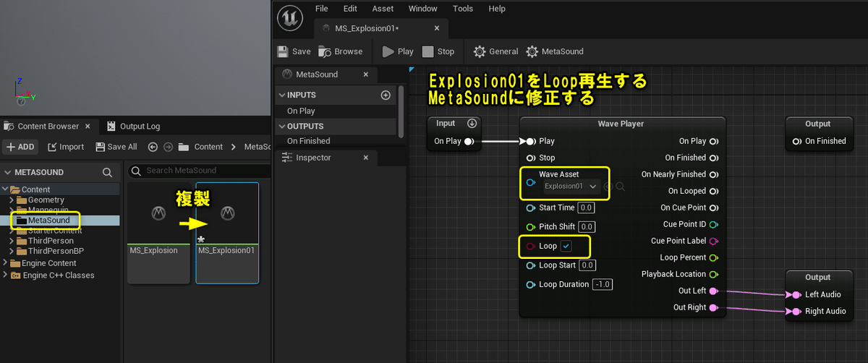Screen dimensions: 868x363
Task: Click the Stop input pin on Wave Player
Action: (x=531, y=158)
